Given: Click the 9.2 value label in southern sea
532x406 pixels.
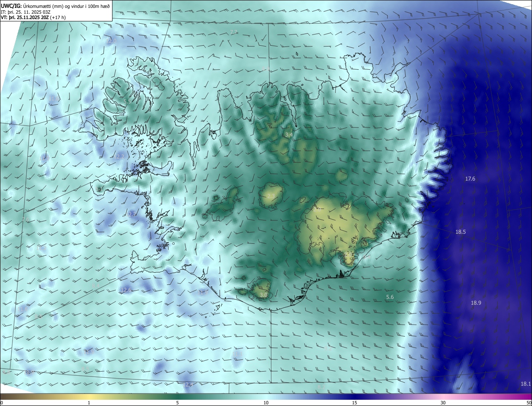Looking at the screenshot, I should point(328,349).
